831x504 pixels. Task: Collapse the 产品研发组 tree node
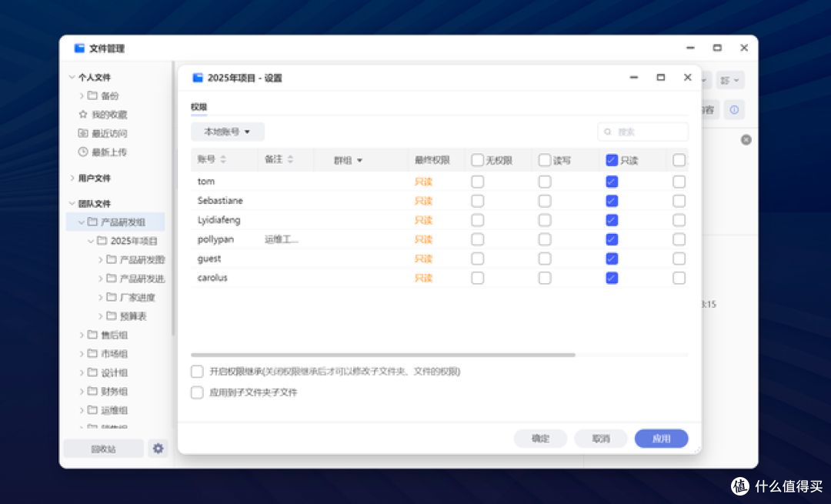[81, 222]
